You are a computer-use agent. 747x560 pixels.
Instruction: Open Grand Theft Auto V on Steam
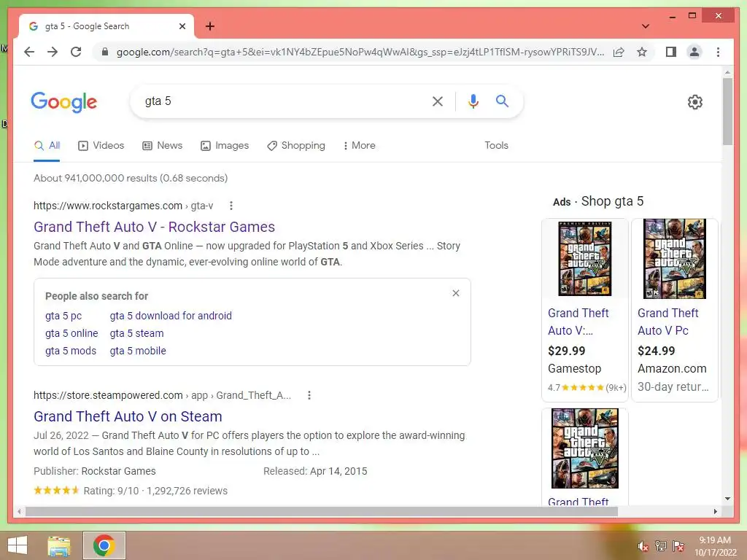[128, 416]
